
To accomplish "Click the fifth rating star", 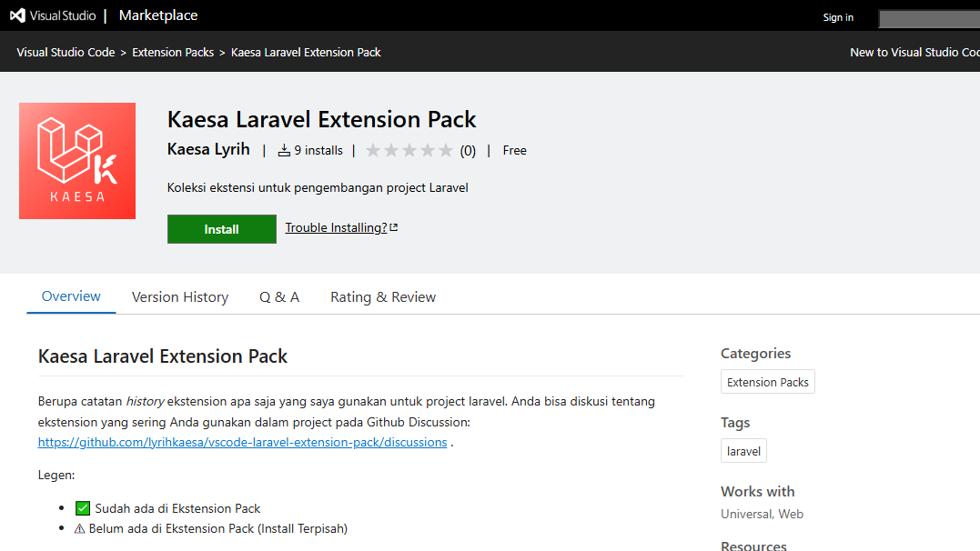I will point(446,151).
